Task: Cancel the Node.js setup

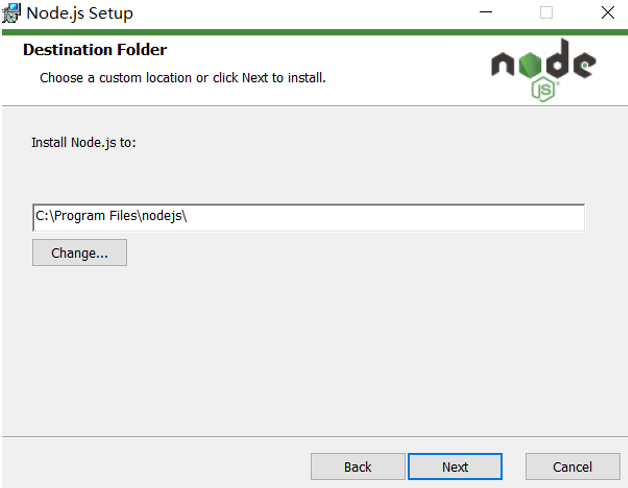Action: point(572,466)
